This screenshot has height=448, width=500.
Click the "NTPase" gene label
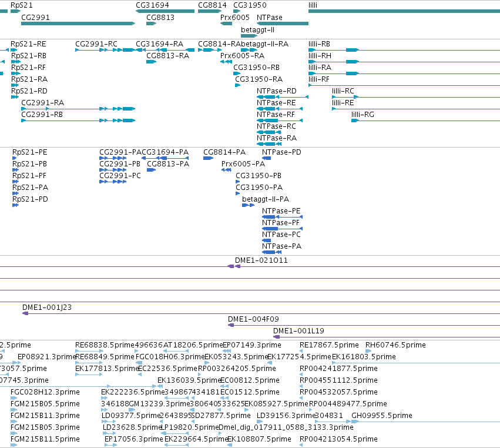pos(270,18)
